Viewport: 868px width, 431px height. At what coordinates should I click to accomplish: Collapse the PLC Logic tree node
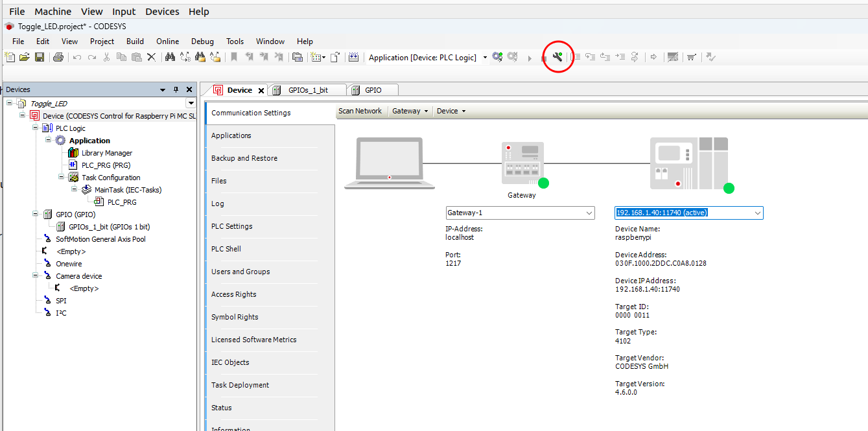point(36,128)
